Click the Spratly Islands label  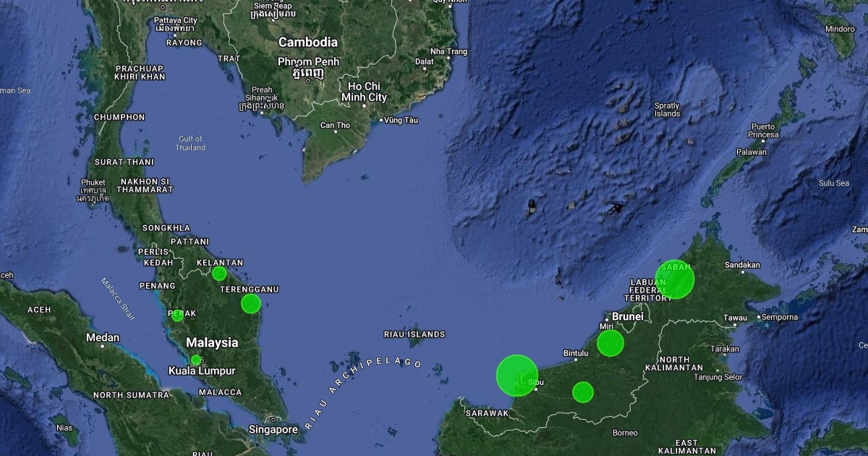(667, 109)
